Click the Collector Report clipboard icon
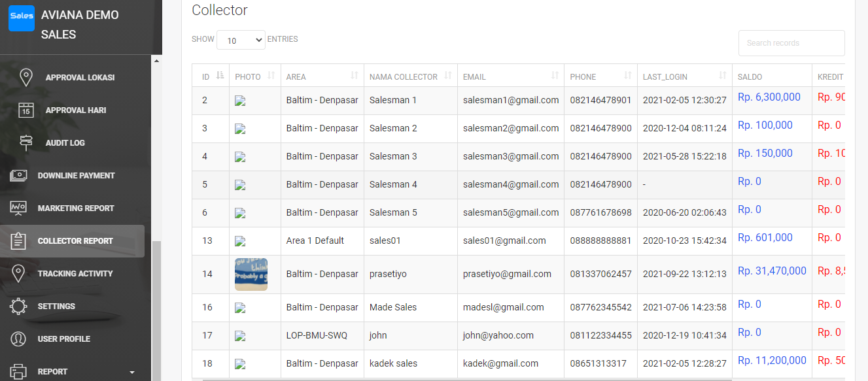 (18, 240)
